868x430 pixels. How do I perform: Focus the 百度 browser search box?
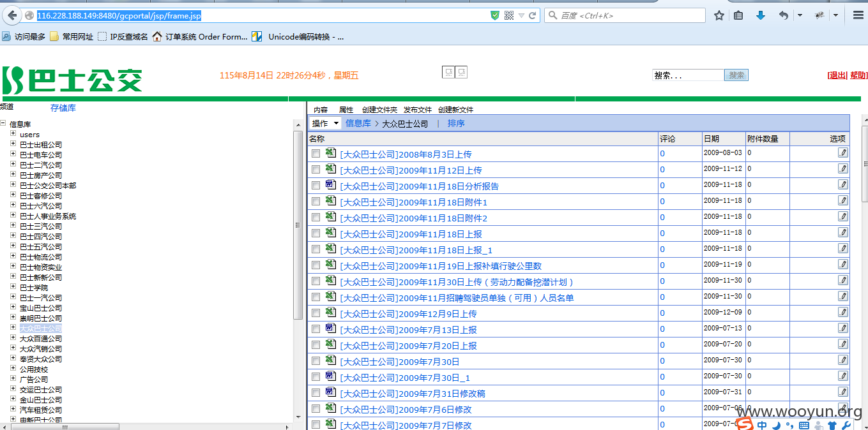click(625, 15)
